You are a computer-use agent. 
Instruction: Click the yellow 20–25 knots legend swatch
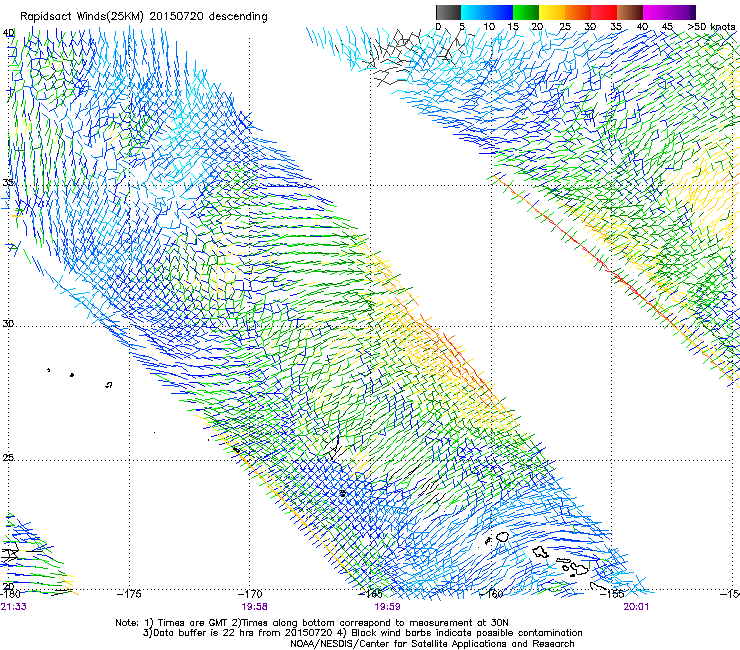[552, 12]
